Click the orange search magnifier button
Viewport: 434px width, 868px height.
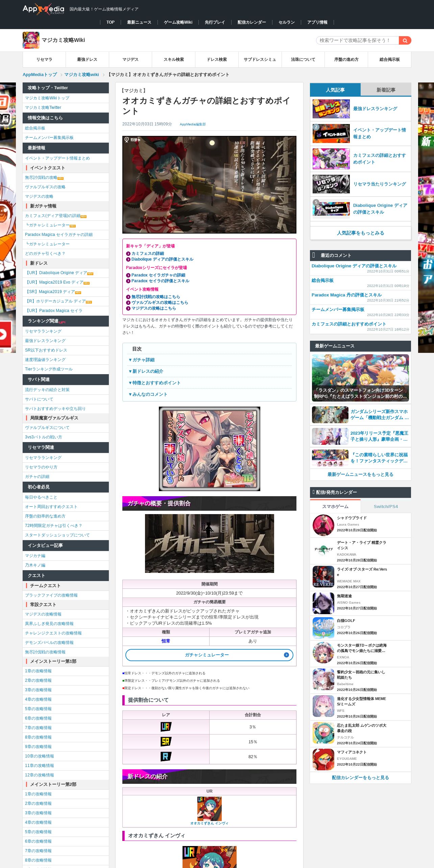[405, 41]
